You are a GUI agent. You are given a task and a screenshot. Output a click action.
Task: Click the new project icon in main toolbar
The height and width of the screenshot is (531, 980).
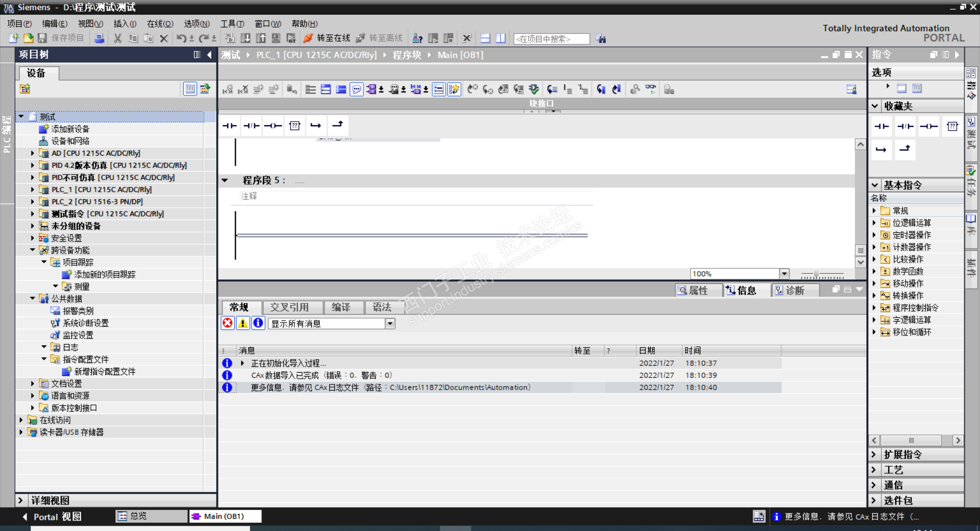click(14, 38)
